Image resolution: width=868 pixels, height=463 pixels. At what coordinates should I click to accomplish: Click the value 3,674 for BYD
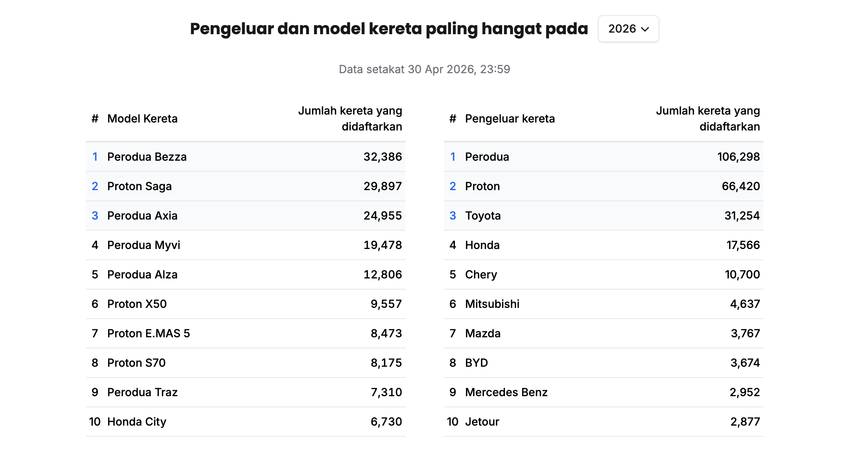[745, 363]
